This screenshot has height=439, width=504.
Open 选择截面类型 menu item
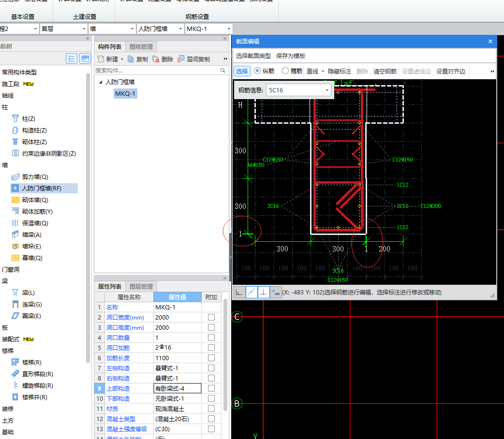(253, 56)
